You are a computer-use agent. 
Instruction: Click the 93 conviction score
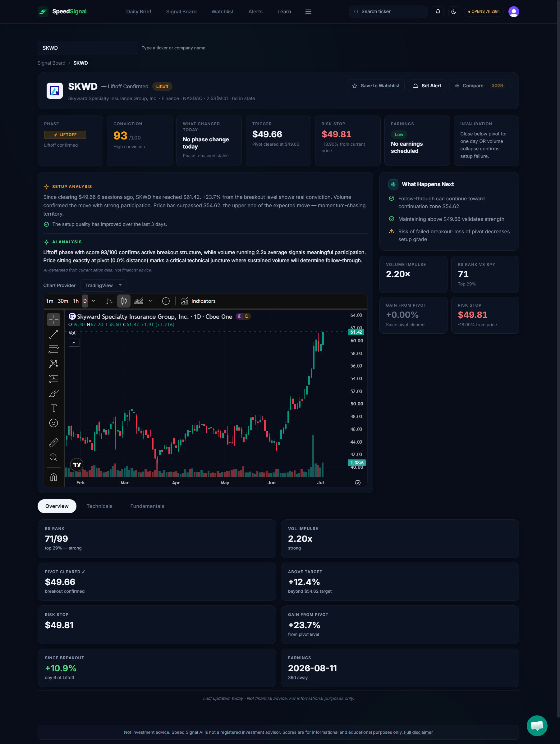(x=120, y=136)
